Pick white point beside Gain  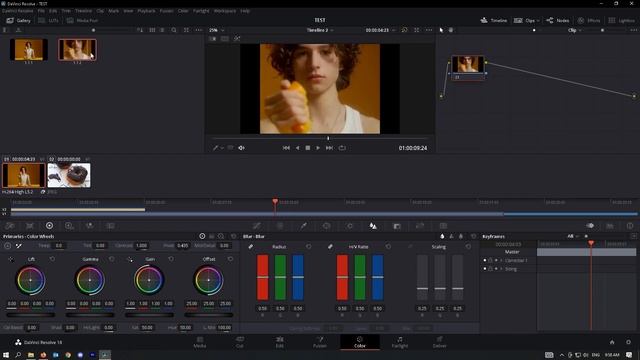pos(130,259)
